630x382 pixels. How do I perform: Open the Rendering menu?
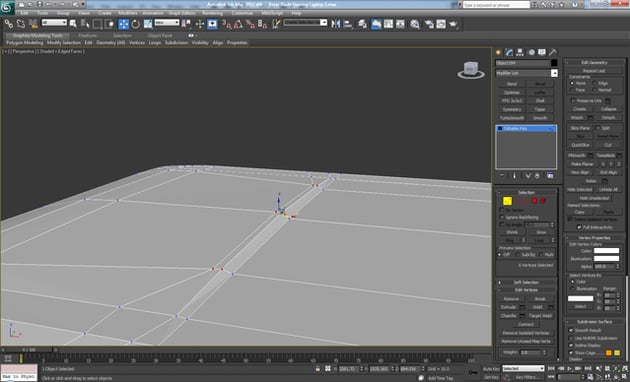click(x=213, y=13)
